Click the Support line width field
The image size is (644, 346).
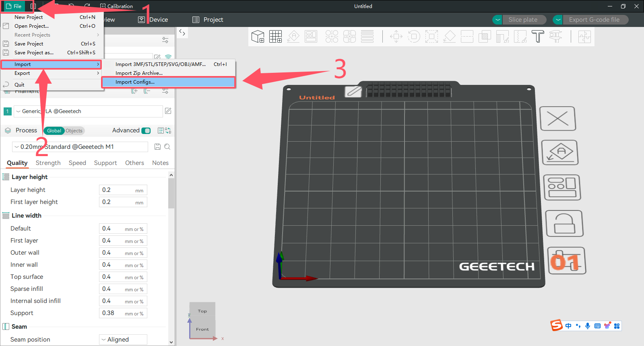coord(123,313)
